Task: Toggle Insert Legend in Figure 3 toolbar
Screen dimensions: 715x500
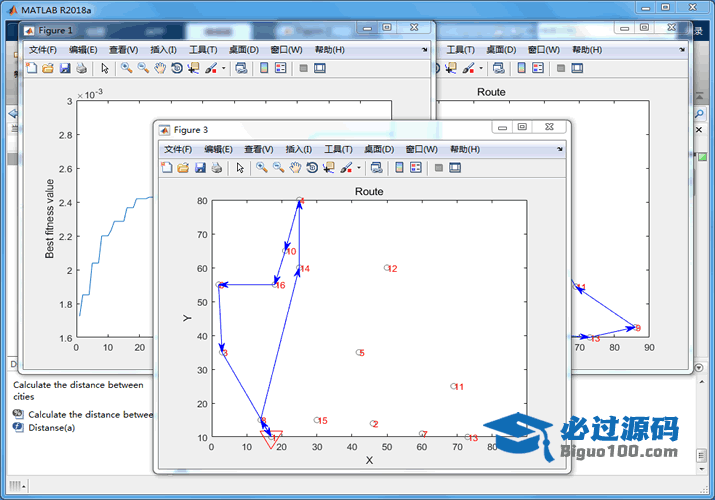Action: pyautogui.click(x=416, y=168)
